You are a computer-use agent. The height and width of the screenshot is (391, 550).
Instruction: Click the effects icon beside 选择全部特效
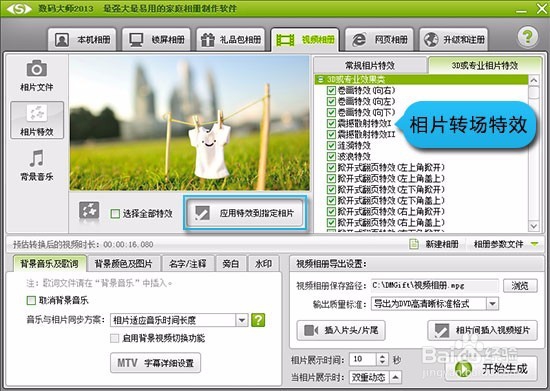[89, 211]
